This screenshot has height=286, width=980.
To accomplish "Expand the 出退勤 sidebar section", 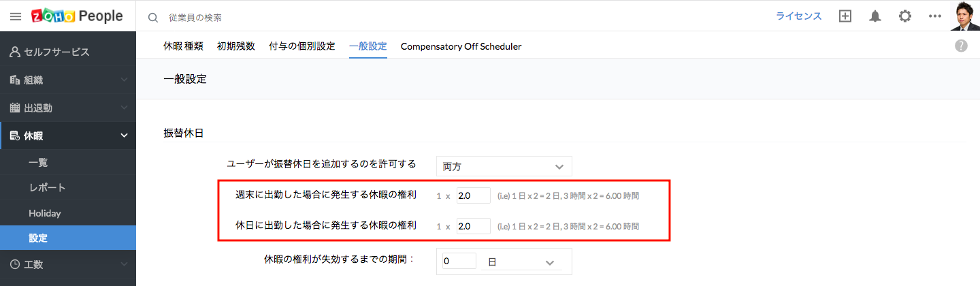I will 68,108.
